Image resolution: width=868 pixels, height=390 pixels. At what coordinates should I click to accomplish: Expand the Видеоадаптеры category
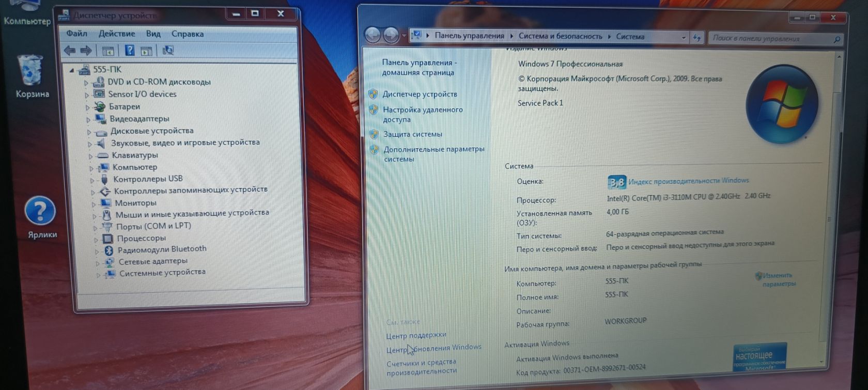(x=88, y=119)
